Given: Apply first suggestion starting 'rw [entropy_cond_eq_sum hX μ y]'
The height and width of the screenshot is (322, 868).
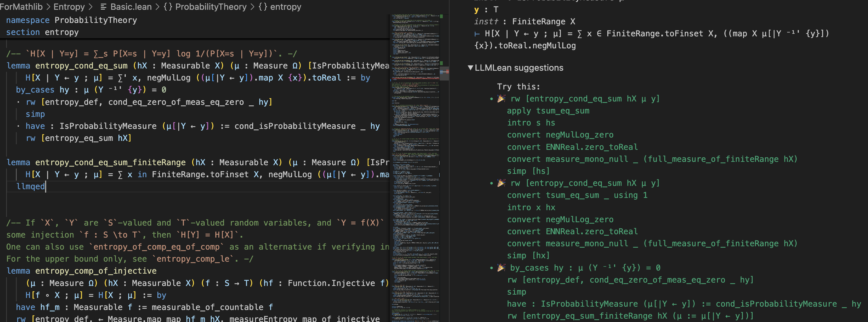Looking at the screenshot, I should [x=585, y=99].
